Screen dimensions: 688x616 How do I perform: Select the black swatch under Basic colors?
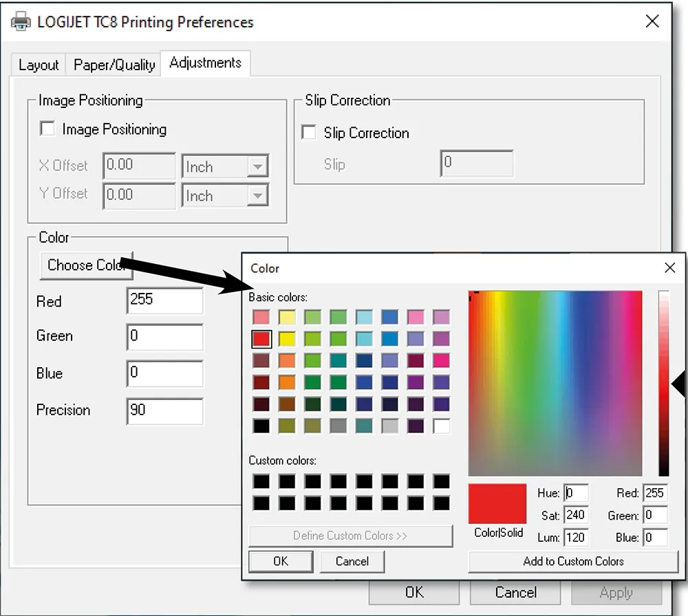pyautogui.click(x=261, y=426)
